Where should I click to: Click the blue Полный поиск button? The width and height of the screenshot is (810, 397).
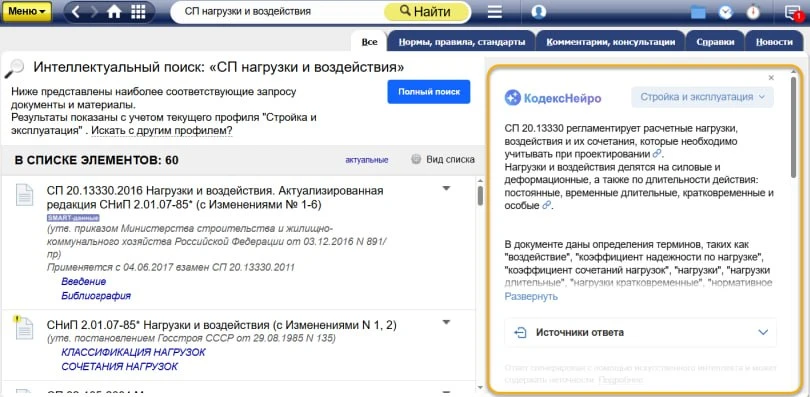pyautogui.click(x=429, y=92)
